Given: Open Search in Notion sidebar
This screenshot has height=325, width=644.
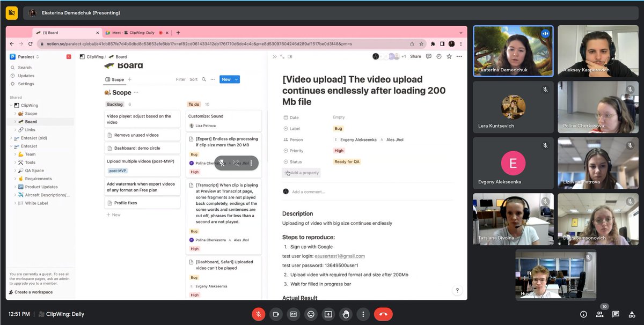Looking at the screenshot, I should [x=25, y=68].
